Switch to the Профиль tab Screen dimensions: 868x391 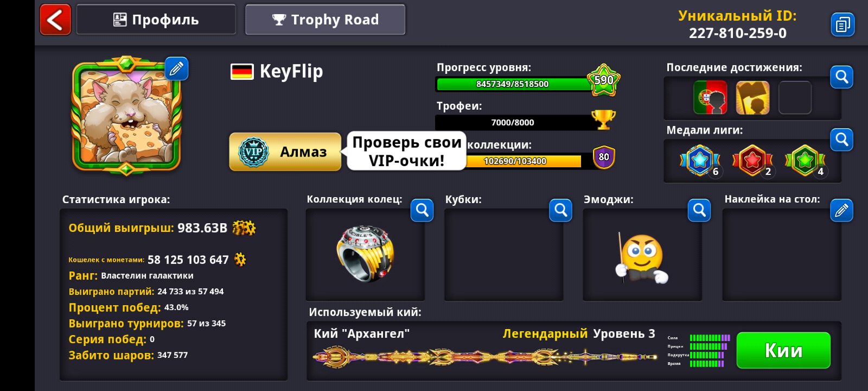click(156, 20)
